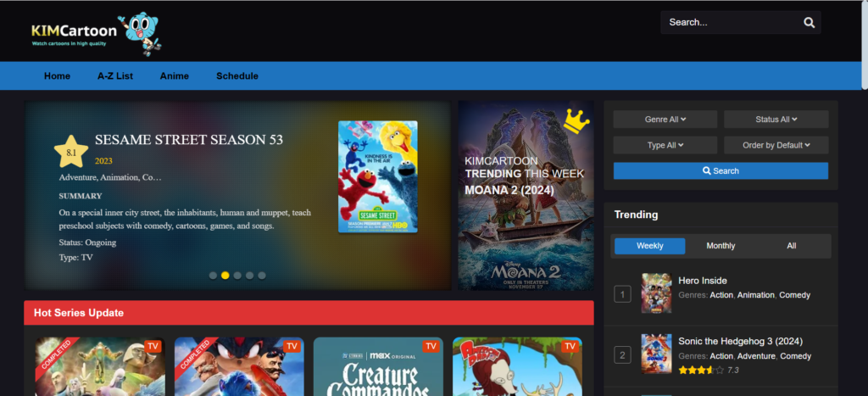Open the Type All dropdown
Viewport: 868px width, 396px height.
(665, 145)
